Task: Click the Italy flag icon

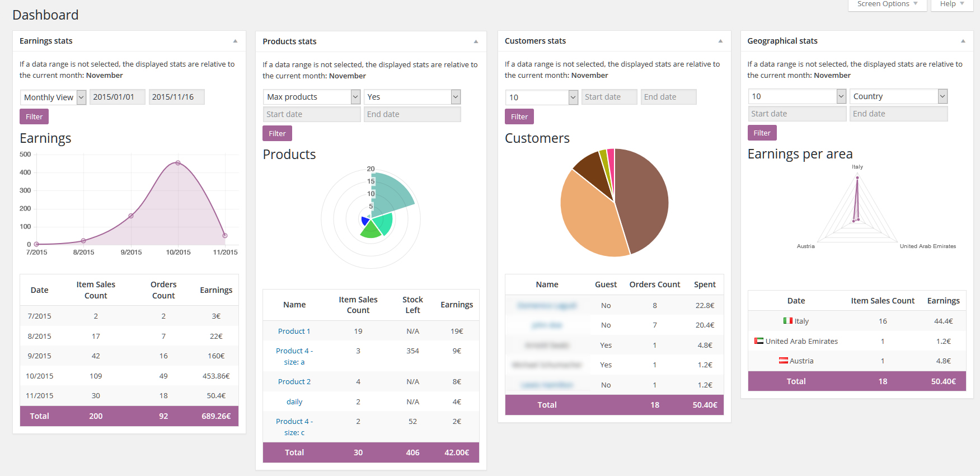Action: (787, 321)
